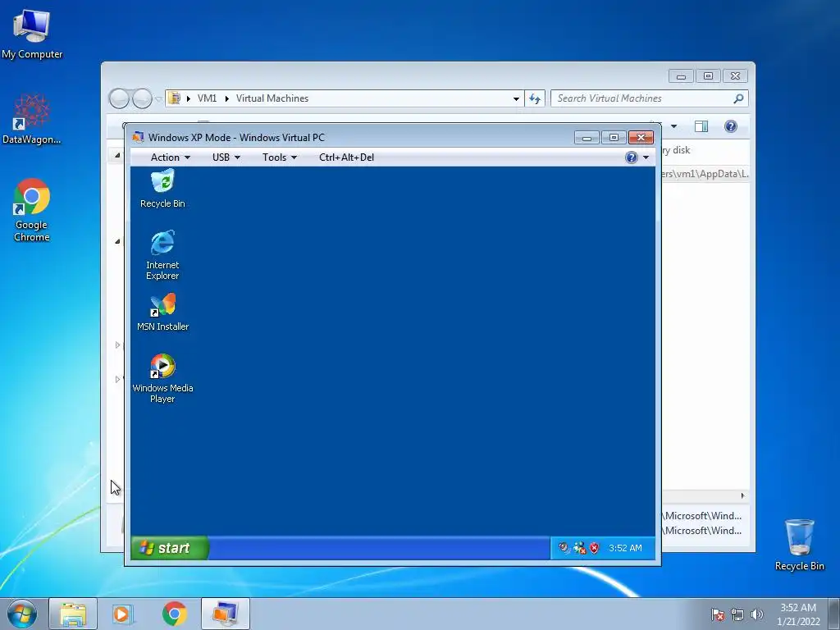Click the 'ry disk' column header text
The image size is (840, 630).
[677, 150]
